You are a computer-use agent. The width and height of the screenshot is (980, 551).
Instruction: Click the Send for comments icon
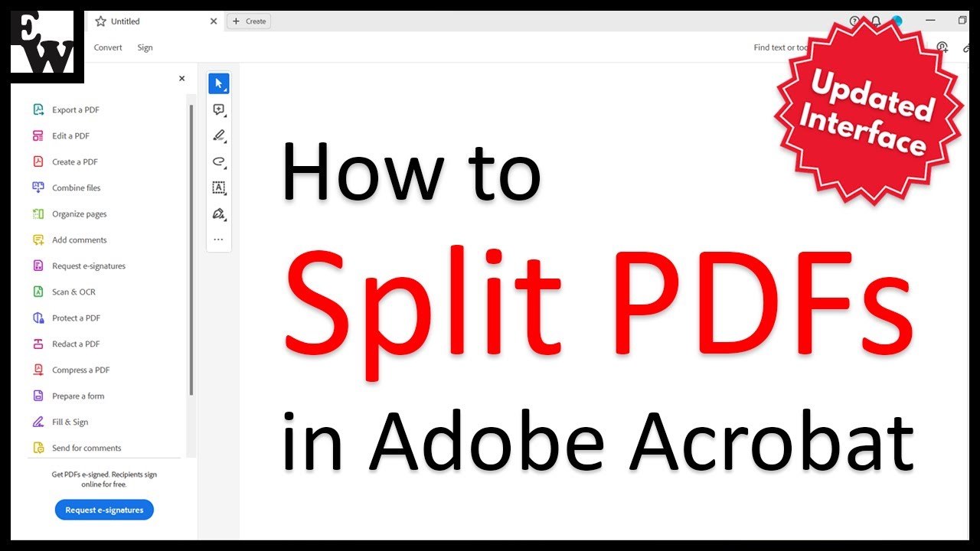click(x=38, y=448)
